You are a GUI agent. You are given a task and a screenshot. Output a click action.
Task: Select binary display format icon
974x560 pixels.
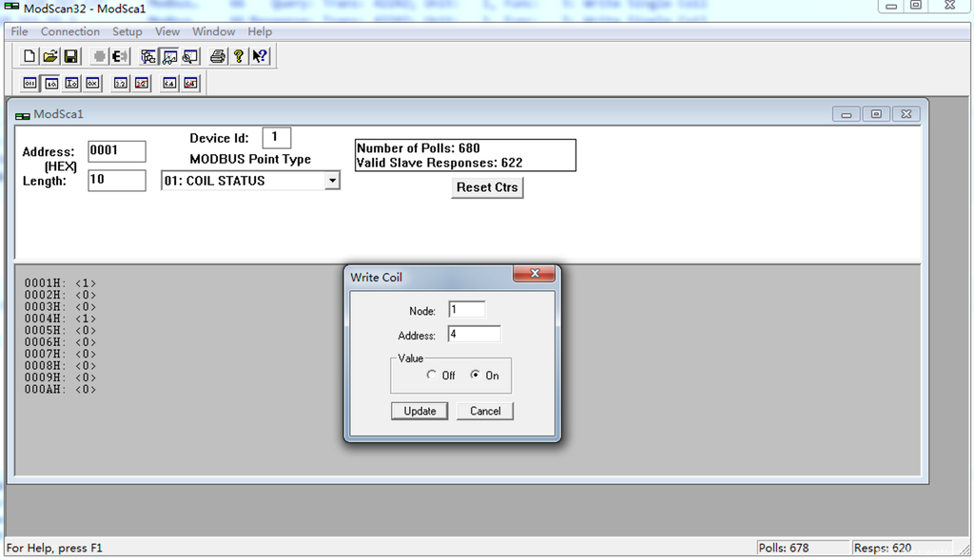click(x=29, y=84)
